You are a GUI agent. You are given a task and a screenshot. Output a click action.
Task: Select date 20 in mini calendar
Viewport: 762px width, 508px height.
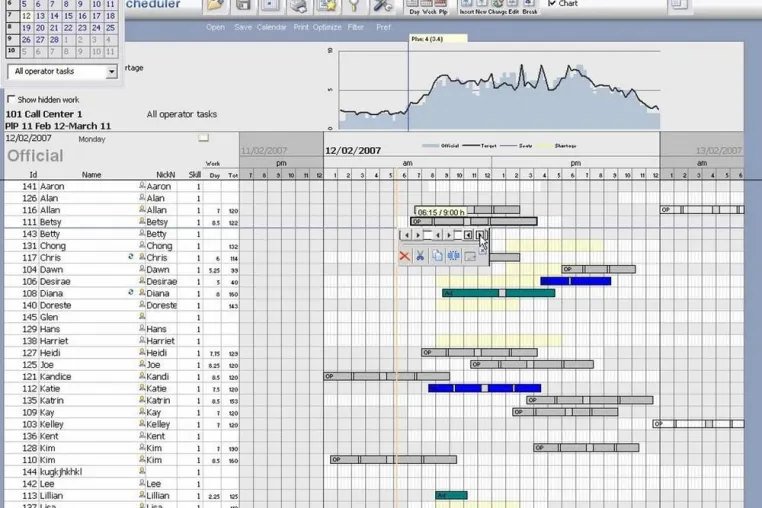(40, 28)
